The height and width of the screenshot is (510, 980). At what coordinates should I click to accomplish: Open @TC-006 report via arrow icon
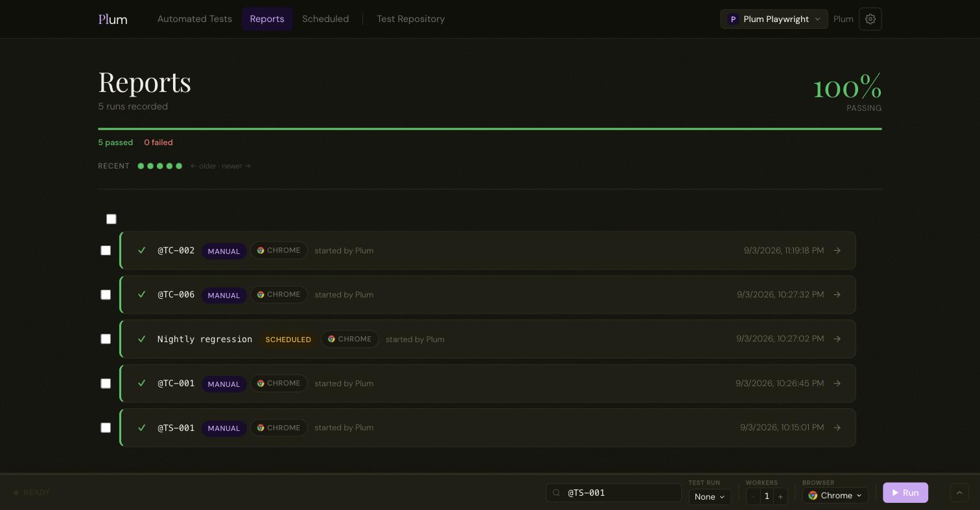point(837,295)
